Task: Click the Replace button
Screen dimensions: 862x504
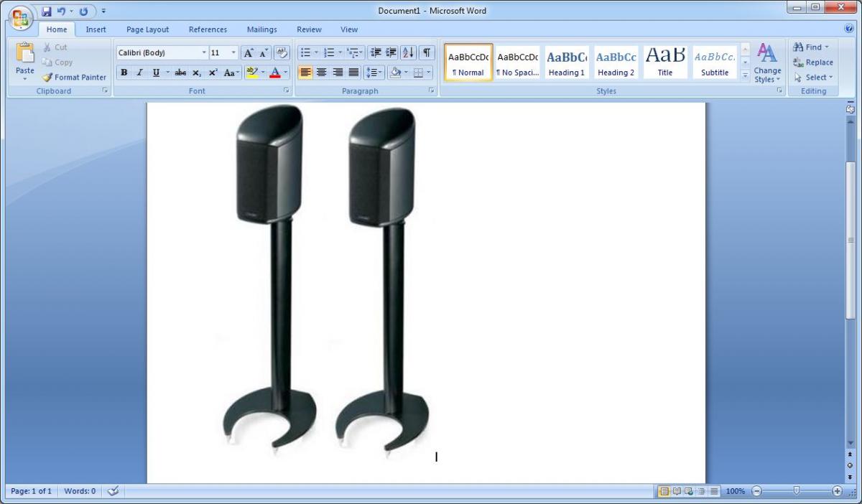Action: click(x=813, y=62)
